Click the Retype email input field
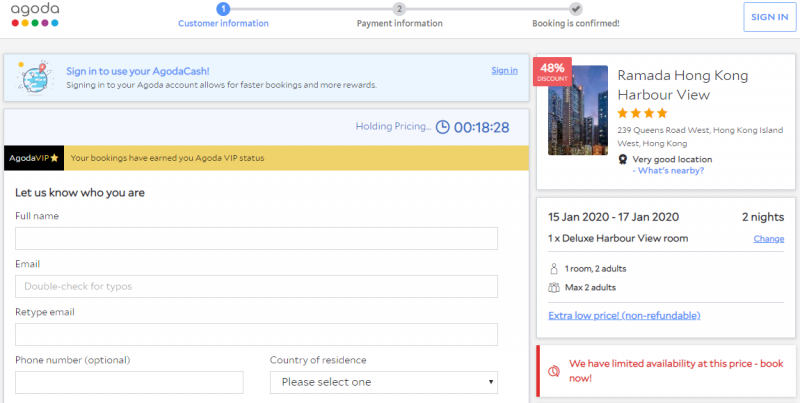Screen dimensions: 800x403 (x=256, y=334)
